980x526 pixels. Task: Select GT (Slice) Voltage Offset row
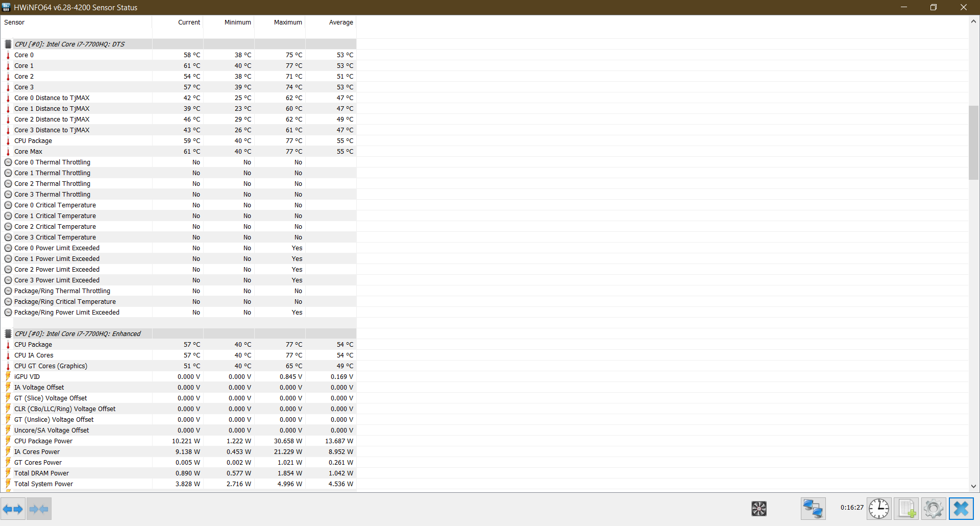(179, 398)
